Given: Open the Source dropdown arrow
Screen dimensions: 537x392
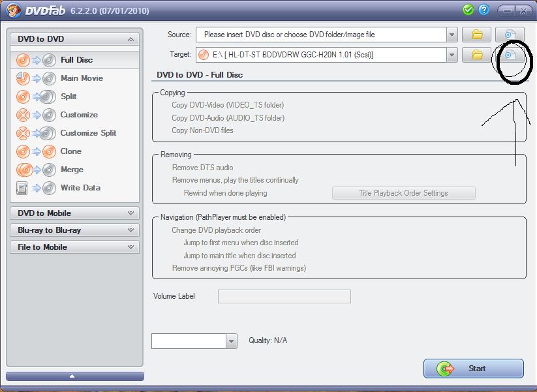Looking at the screenshot, I should (452, 35).
